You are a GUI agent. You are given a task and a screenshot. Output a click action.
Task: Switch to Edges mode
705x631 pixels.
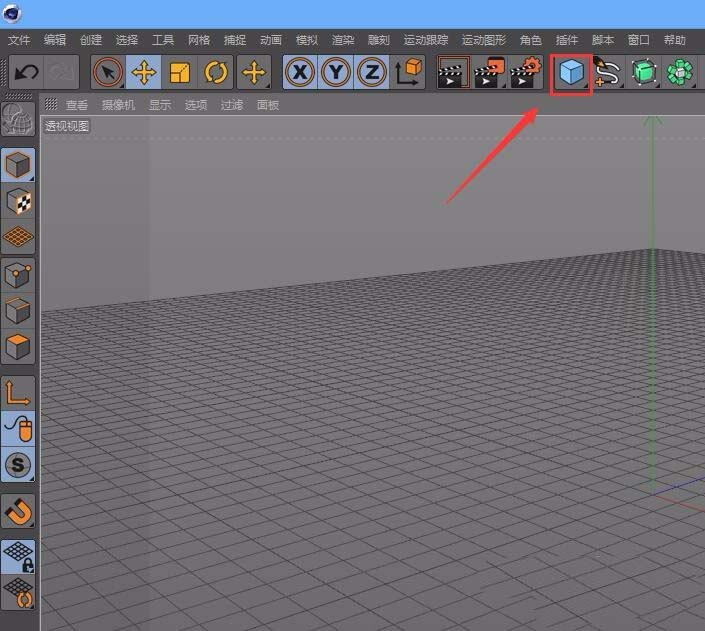click(x=18, y=311)
